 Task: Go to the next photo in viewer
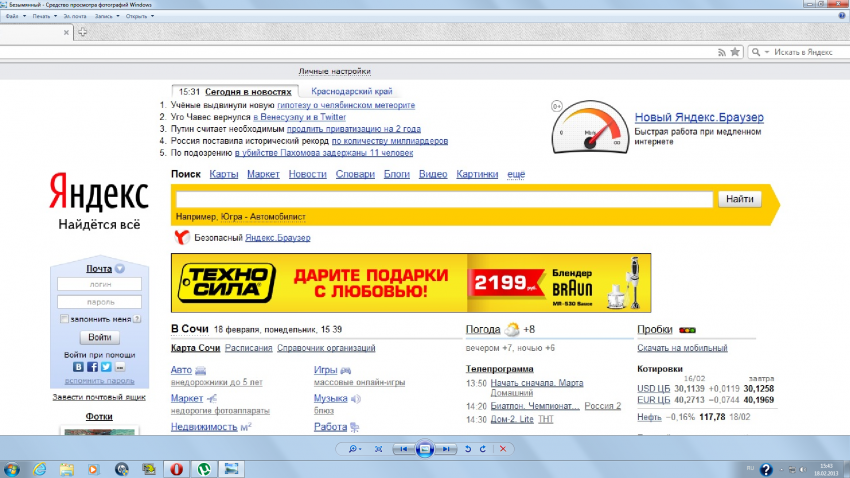point(445,450)
